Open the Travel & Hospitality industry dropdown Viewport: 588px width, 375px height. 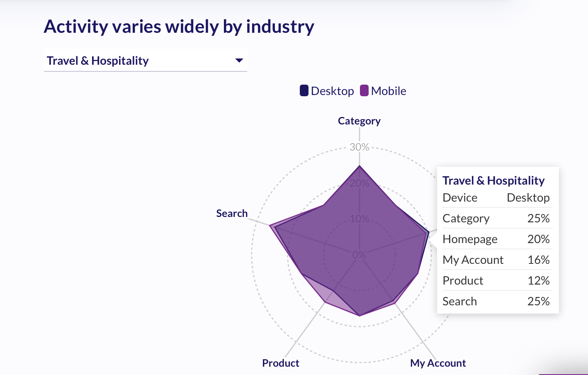[145, 61]
